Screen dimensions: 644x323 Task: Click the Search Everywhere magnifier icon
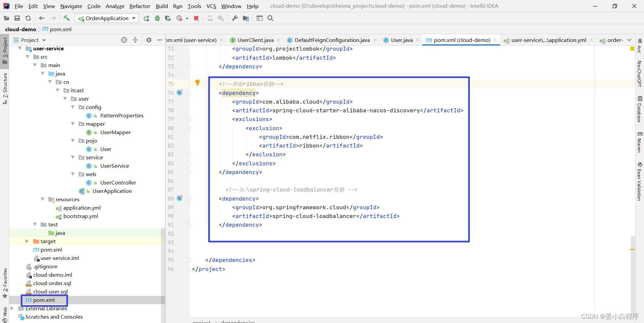tap(270, 18)
